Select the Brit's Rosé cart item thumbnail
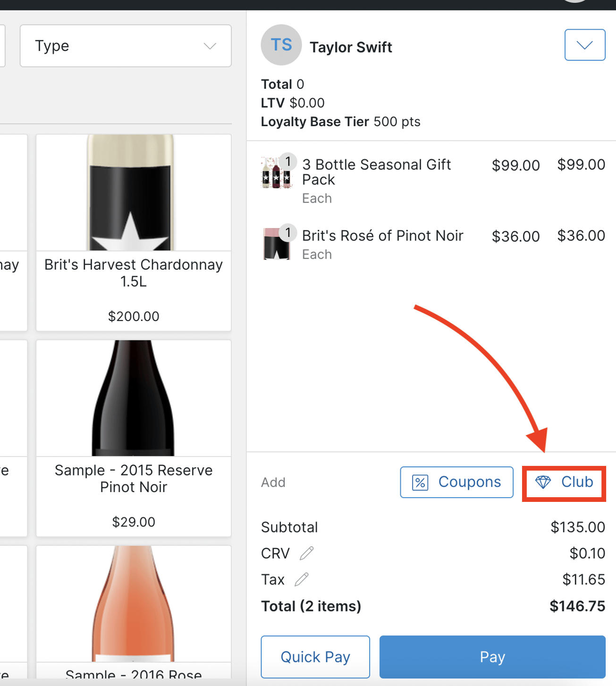616x686 pixels. (x=276, y=244)
